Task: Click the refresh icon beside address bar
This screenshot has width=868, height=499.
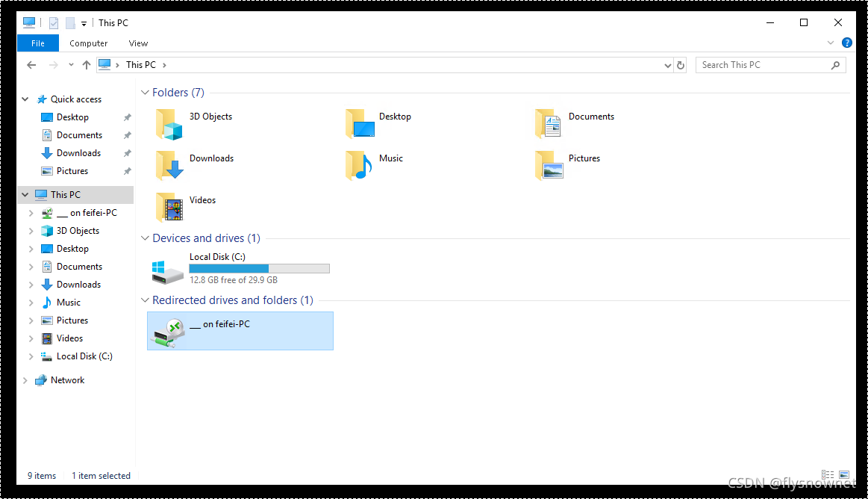Action: (681, 65)
